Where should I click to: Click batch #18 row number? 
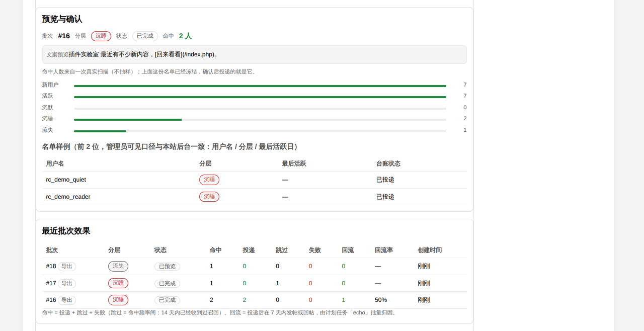pos(51,266)
